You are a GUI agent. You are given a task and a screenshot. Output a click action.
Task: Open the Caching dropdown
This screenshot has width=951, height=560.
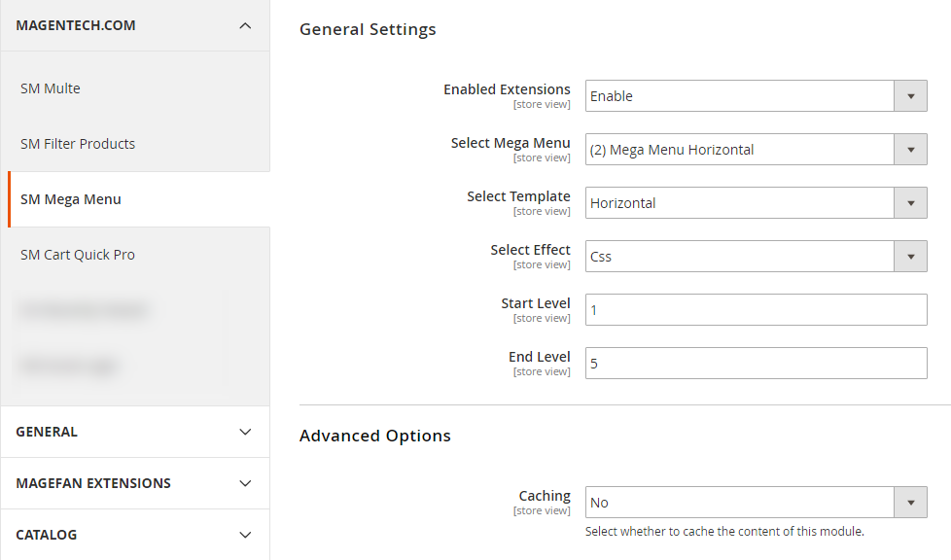(x=740, y=503)
